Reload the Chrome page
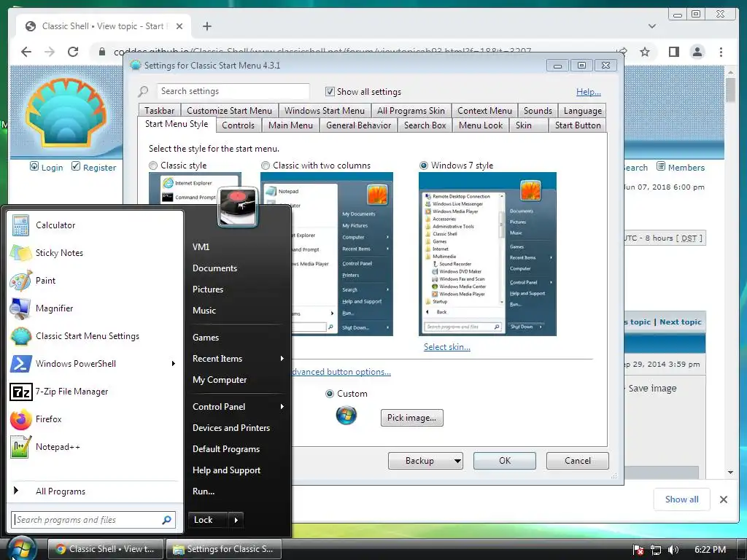The width and height of the screenshot is (747, 560). pos(73,52)
